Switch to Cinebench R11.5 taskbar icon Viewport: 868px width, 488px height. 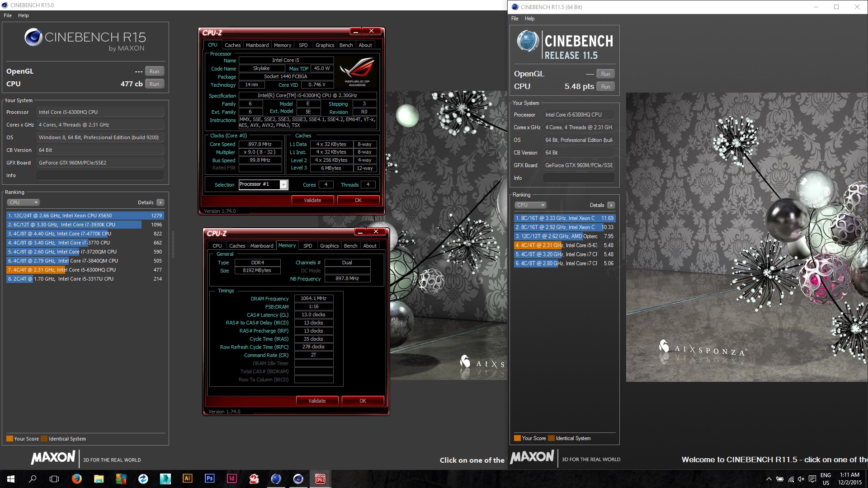tap(276, 479)
